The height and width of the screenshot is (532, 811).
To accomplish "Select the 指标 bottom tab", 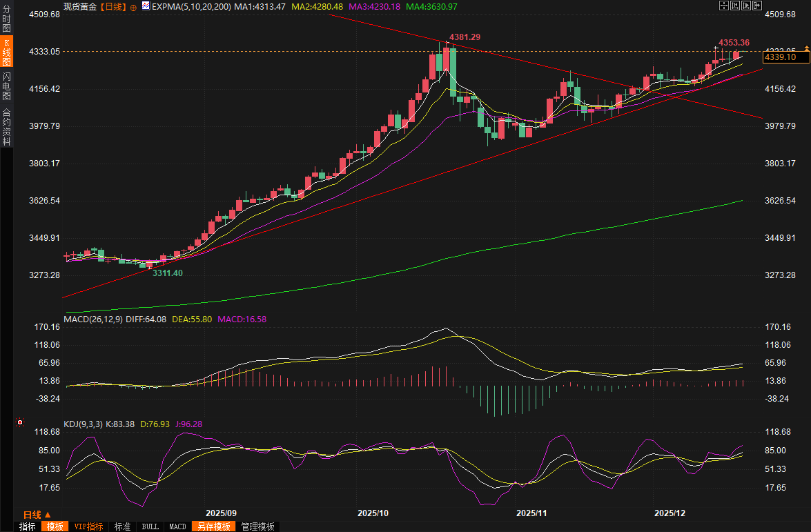I will click(x=27, y=526).
